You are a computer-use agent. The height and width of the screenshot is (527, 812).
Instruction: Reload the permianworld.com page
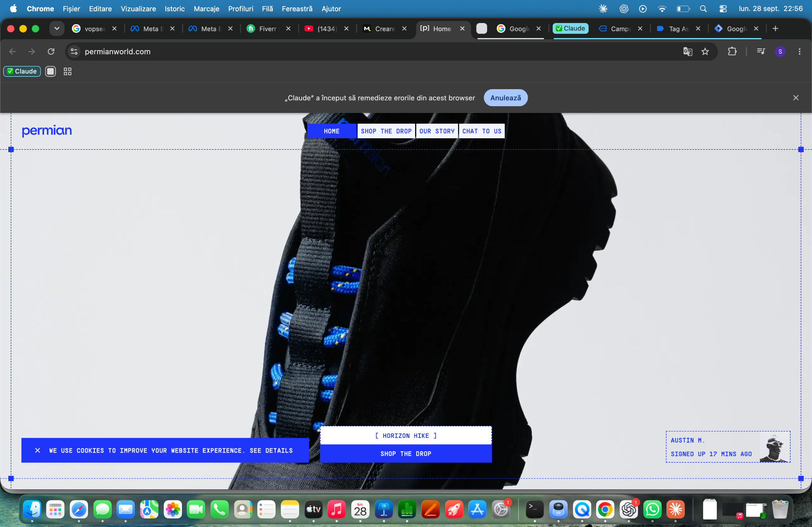(51, 52)
